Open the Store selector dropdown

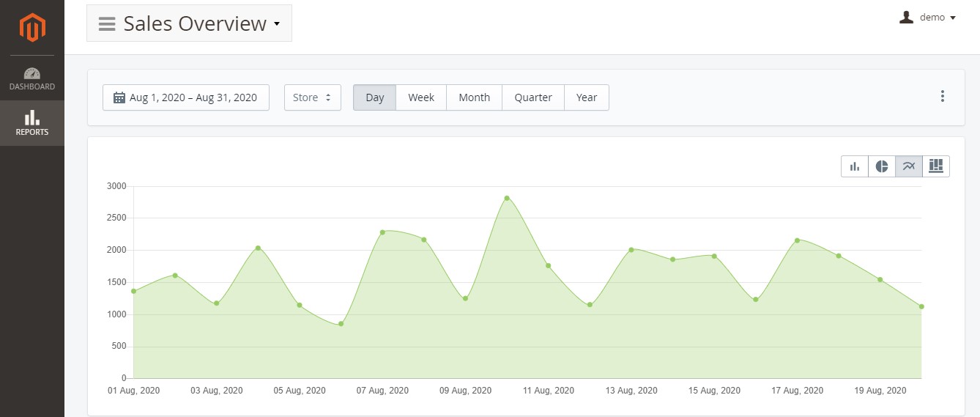pos(312,97)
